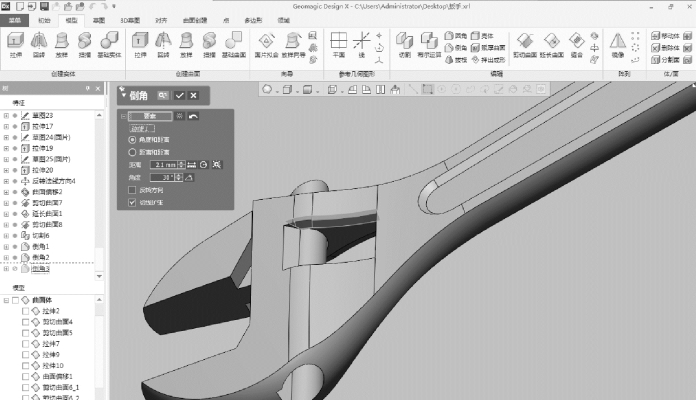Cancel the chamfer dialog with X icon
Image resolution: width=696 pixels, height=400 pixels.
coord(192,95)
